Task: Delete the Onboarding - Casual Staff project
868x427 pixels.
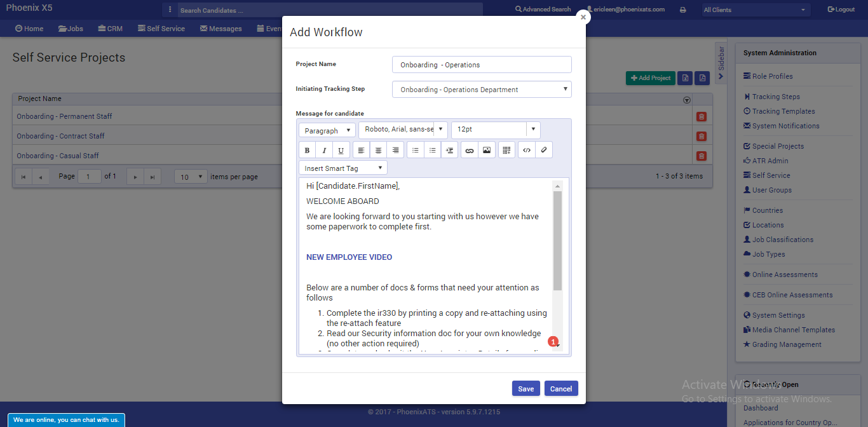Action: click(x=702, y=156)
